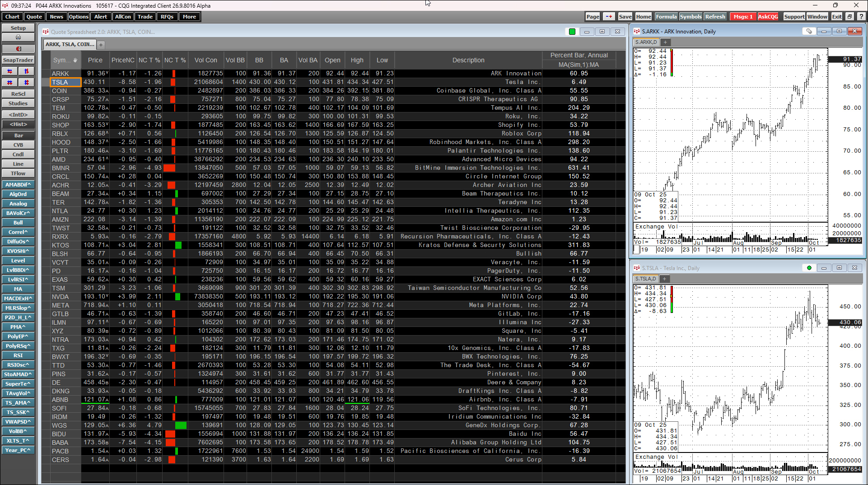Click the red AskCQG button
Screen dimensions: 868x485
click(x=768, y=17)
